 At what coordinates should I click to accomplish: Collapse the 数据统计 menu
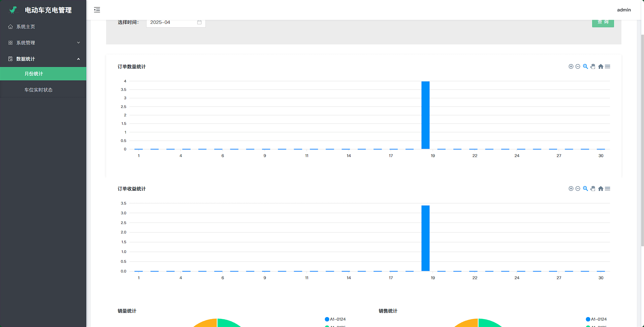[43, 59]
